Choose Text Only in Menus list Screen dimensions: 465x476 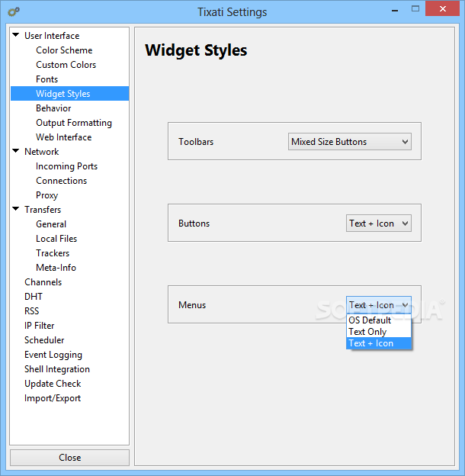[x=379, y=332]
